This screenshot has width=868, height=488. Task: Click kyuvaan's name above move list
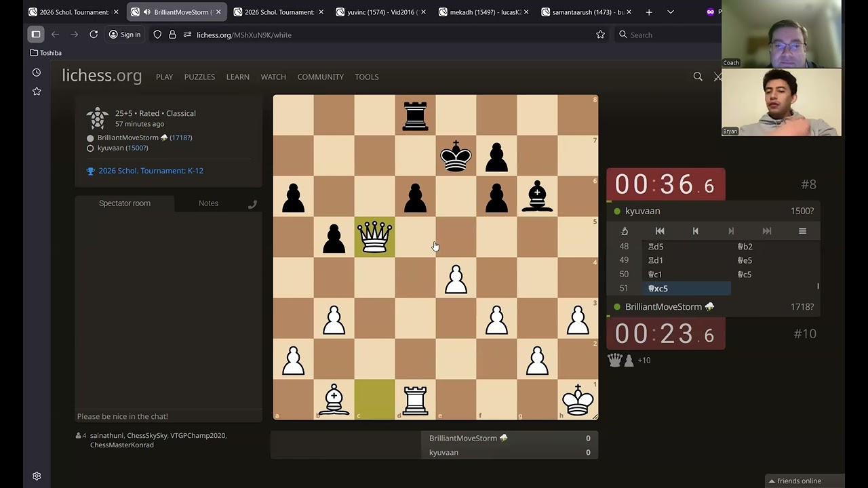(642, 211)
